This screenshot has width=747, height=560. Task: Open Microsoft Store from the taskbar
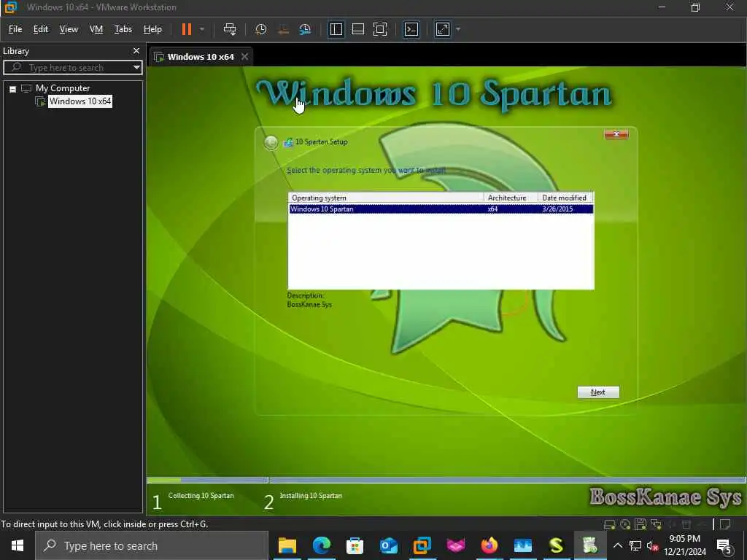(x=355, y=545)
